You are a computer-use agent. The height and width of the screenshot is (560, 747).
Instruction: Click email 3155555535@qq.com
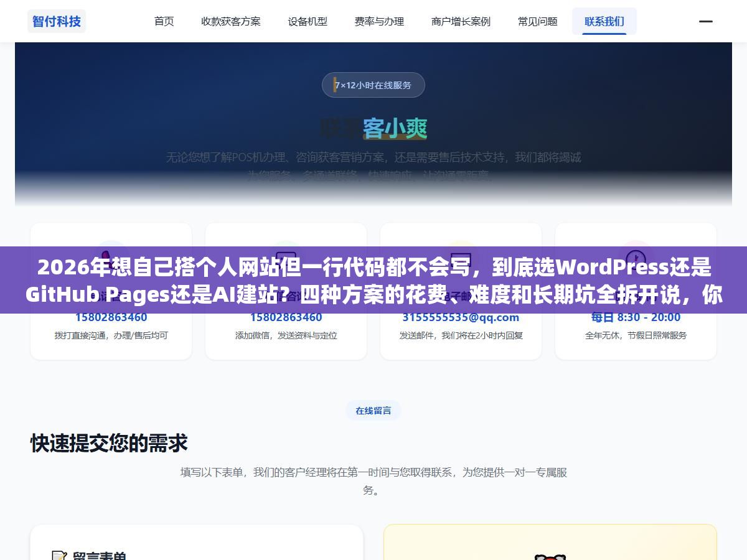point(461,317)
